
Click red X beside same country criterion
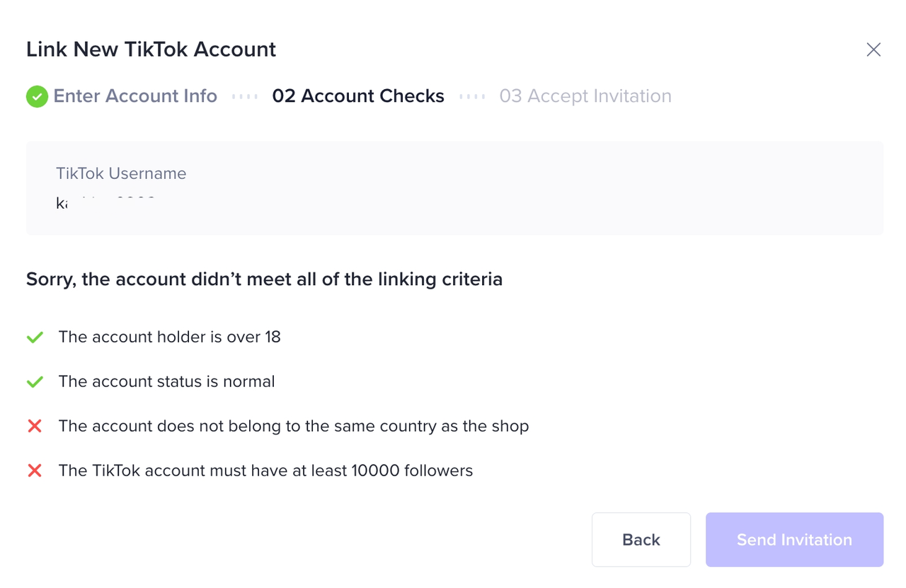pyautogui.click(x=35, y=427)
